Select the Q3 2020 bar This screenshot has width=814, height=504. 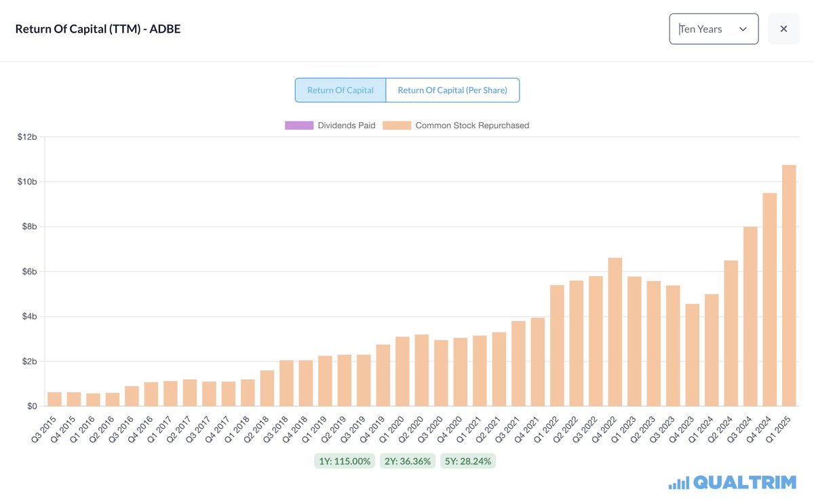[441, 373]
